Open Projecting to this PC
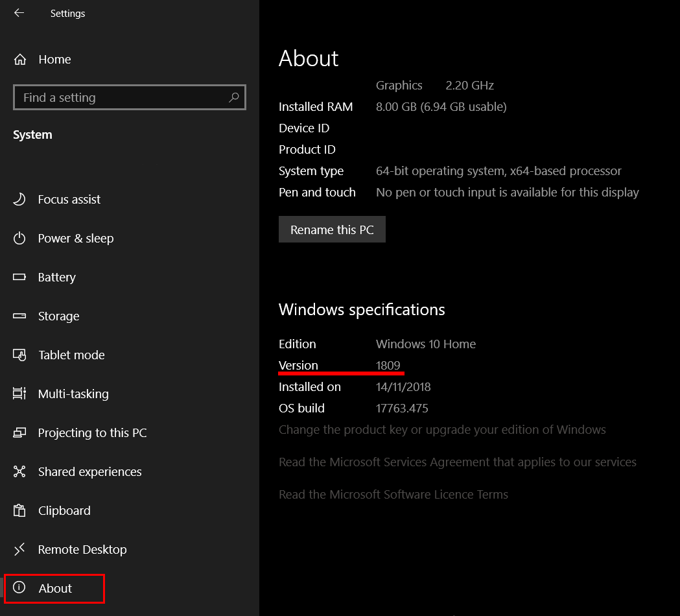680x616 pixels. click(92, 433)
